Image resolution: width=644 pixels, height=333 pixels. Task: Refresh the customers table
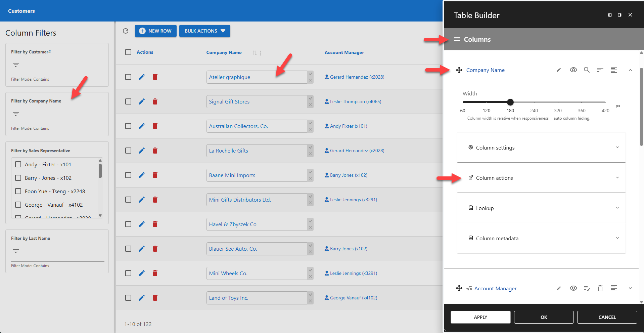(126, 31)
